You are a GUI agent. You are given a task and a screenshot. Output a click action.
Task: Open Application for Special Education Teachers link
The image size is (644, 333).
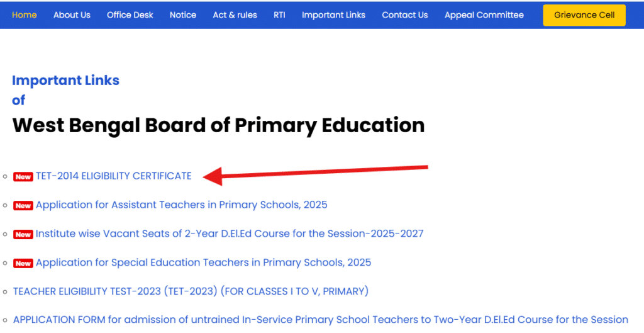pyautogui.click(x=204, y=263)
